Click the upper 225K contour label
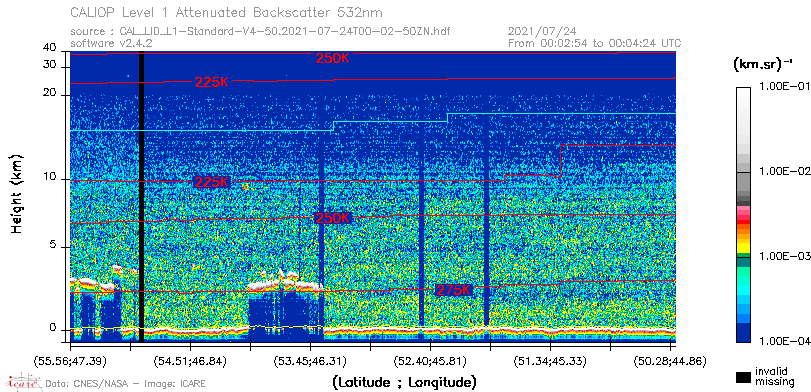The image size is (811, 392). click(212, 82)
